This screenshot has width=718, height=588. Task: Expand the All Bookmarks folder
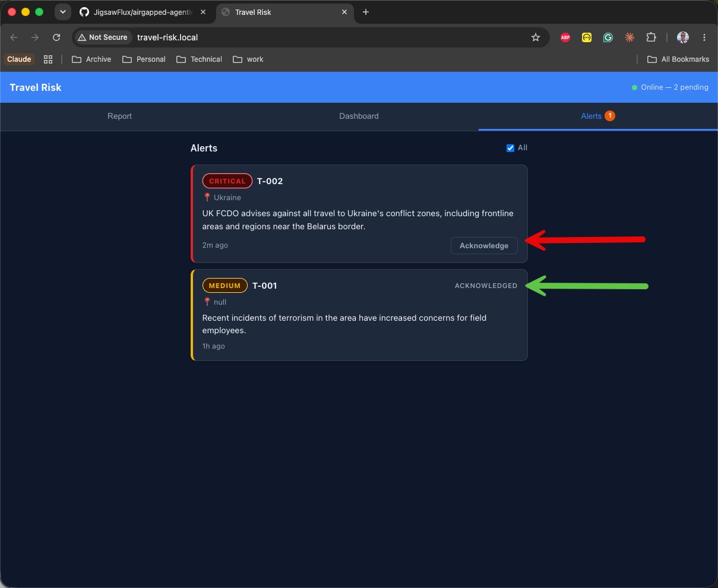click(678, 59)
